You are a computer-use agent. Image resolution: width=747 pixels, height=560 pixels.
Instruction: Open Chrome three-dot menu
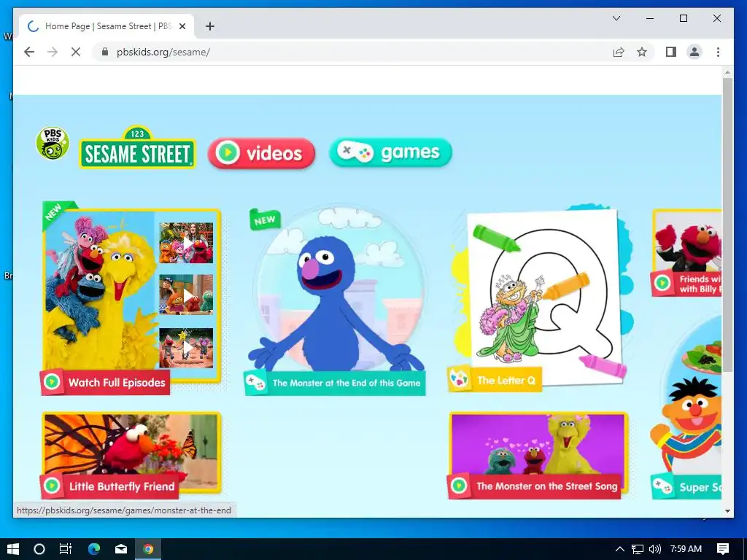pos(718,52)
